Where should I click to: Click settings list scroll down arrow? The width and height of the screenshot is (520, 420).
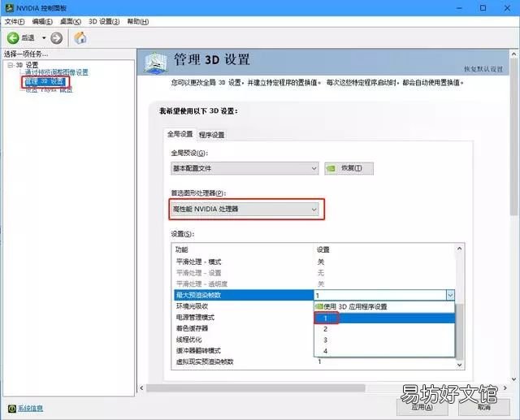pos(460,365)
